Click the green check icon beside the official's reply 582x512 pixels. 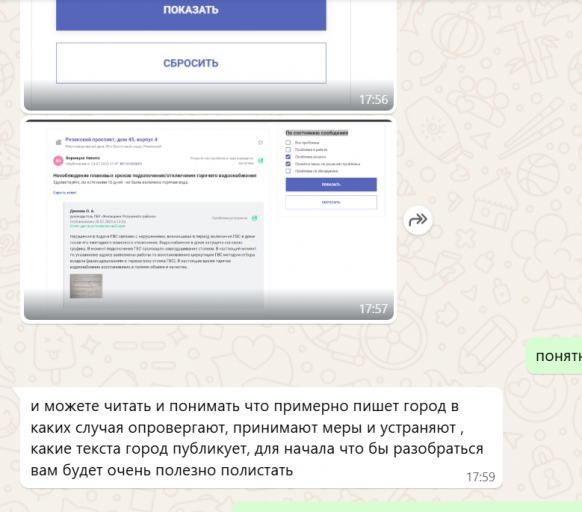(x=255, y=218)
